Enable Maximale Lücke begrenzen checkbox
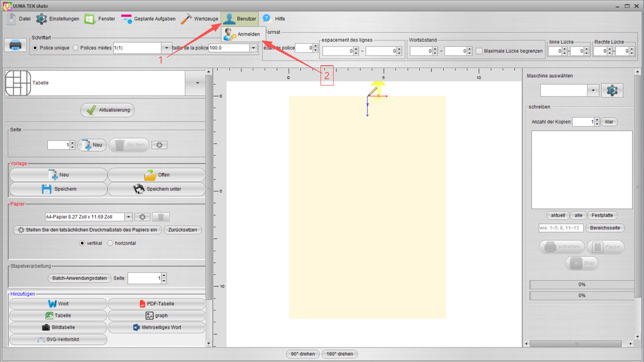The height and width of the screenshot is (362, 644). pyautogui.click(x=479, y=52)
